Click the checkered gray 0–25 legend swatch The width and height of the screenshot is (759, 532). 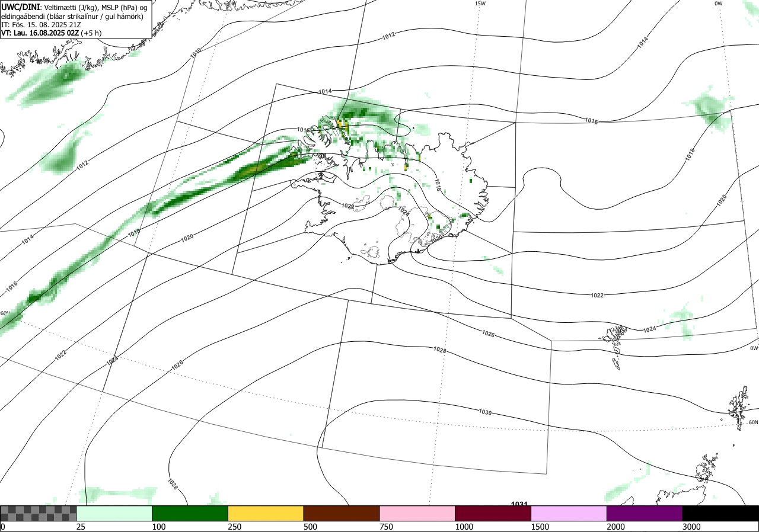point(39,513)
